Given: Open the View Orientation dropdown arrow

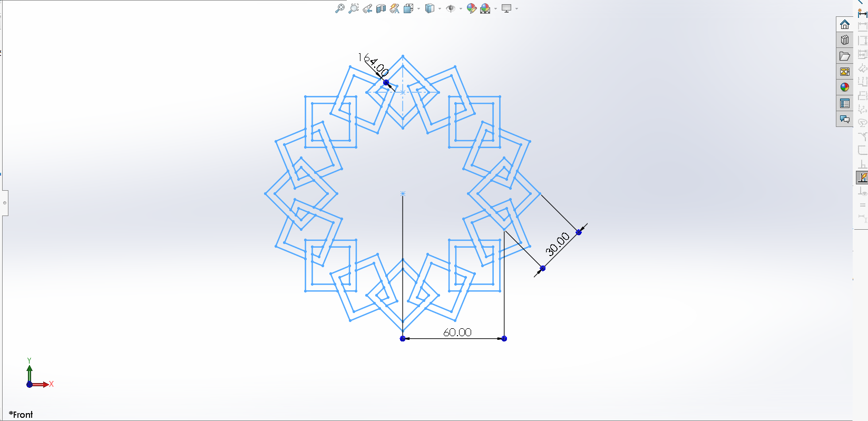Looking at the screenshot, I should (419, 8).
